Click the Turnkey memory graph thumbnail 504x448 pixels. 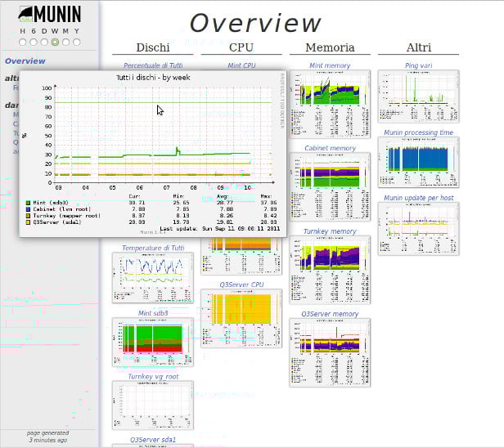(x=330, y=270)
